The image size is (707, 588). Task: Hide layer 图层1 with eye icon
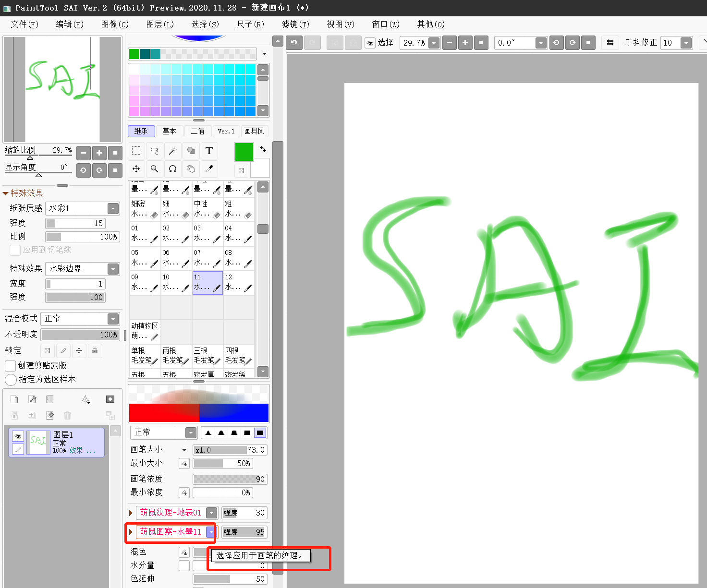(18, 436)
